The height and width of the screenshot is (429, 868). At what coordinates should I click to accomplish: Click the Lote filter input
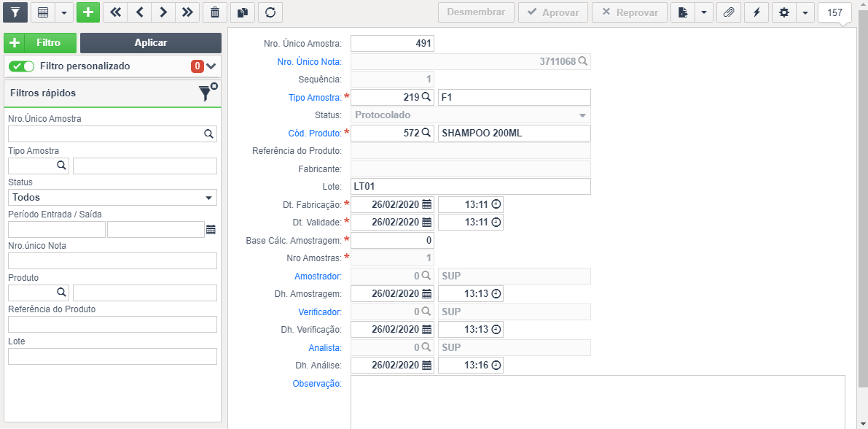tap(113, 356)
